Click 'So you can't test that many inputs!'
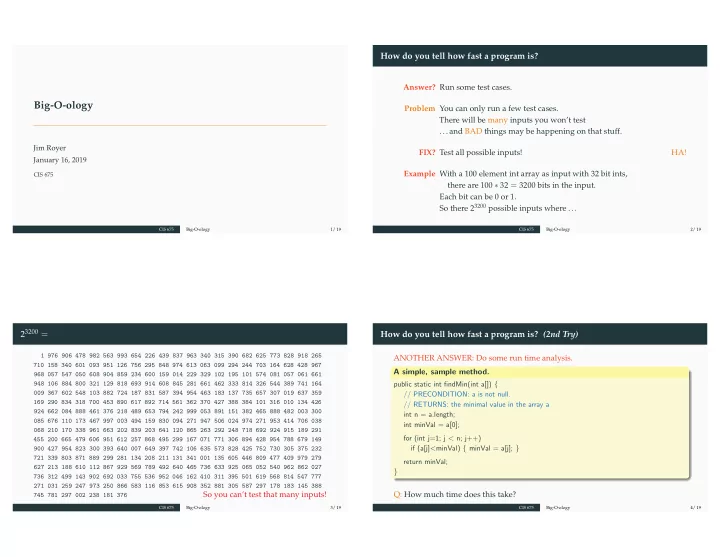This screenshot has width=720, height=557. coord(264,495)
